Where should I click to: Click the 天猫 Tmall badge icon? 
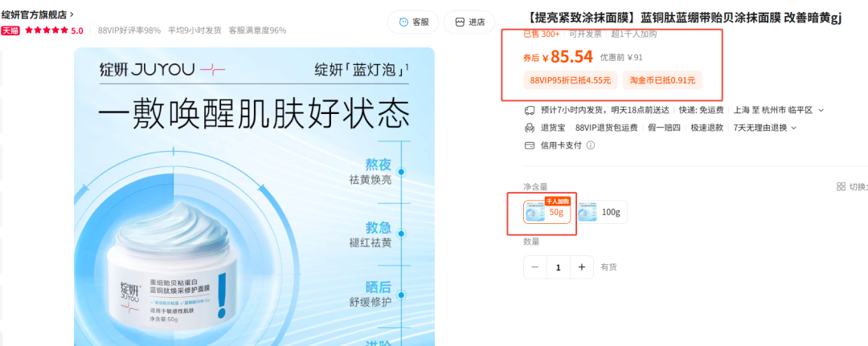10,31
